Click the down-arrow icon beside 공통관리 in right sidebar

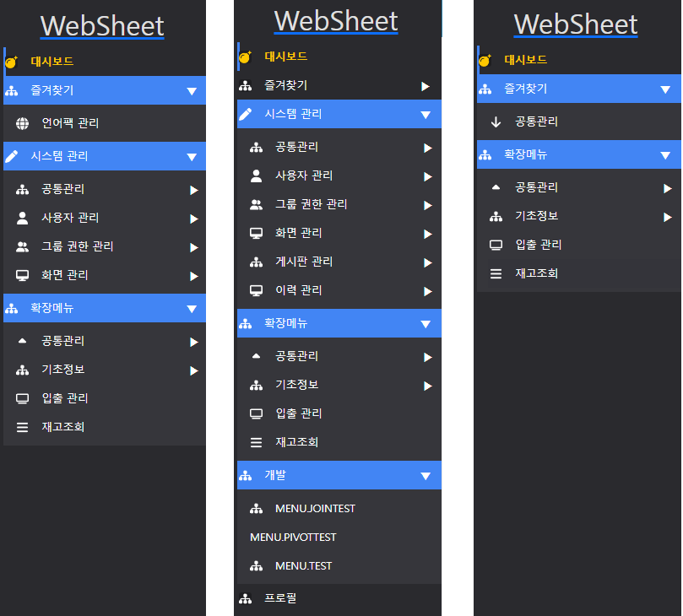[x=496, y=122]
